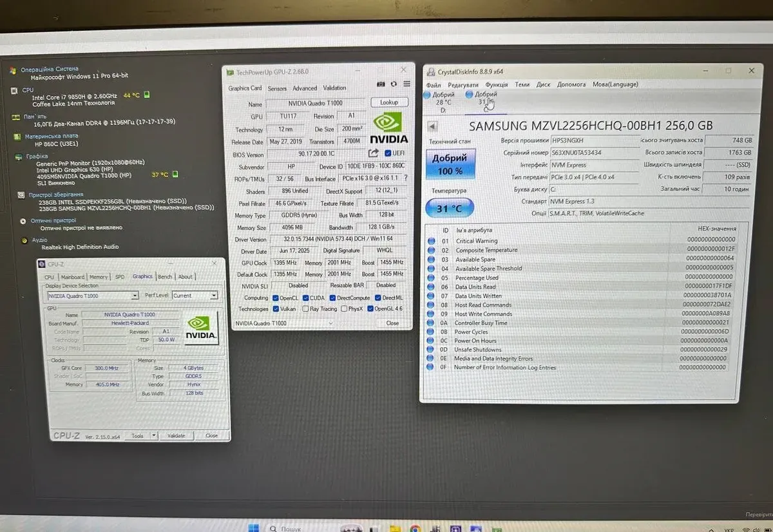
Task: Click the Bus Interface question mark icon
Action: click(x=404, y=178)
